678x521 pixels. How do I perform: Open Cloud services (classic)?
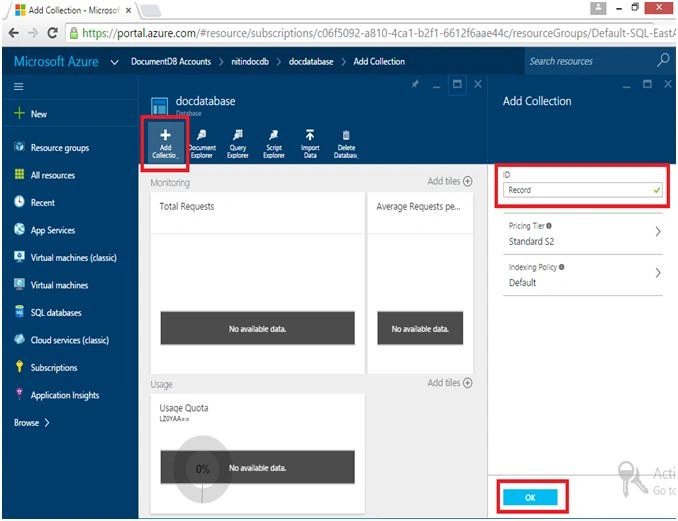click(x=62, y=340)
